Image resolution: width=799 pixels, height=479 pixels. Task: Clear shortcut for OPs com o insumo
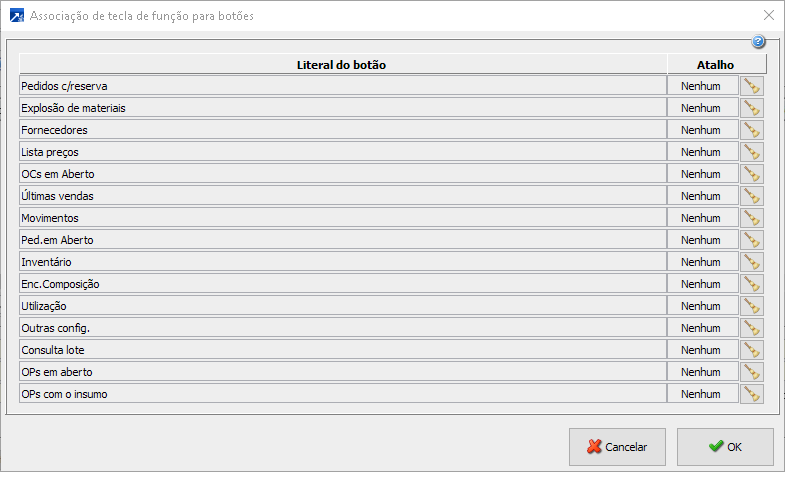752,394
